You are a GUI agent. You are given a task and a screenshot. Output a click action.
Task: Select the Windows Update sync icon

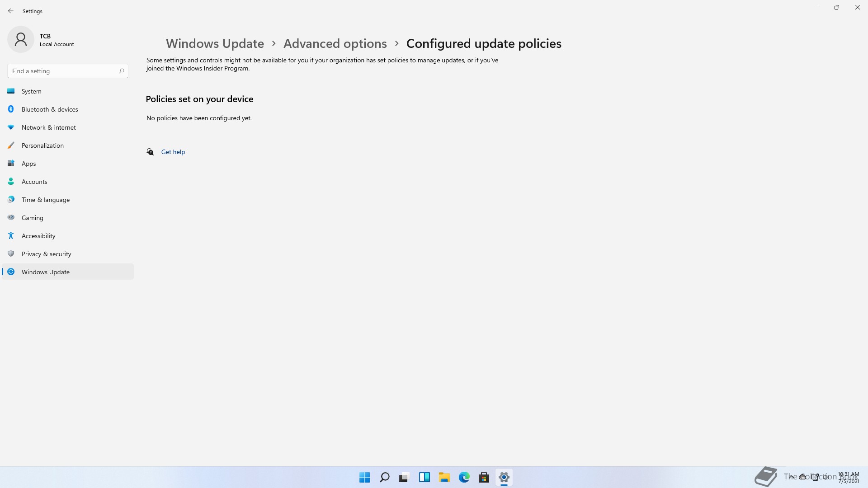(x=11, y=272)
